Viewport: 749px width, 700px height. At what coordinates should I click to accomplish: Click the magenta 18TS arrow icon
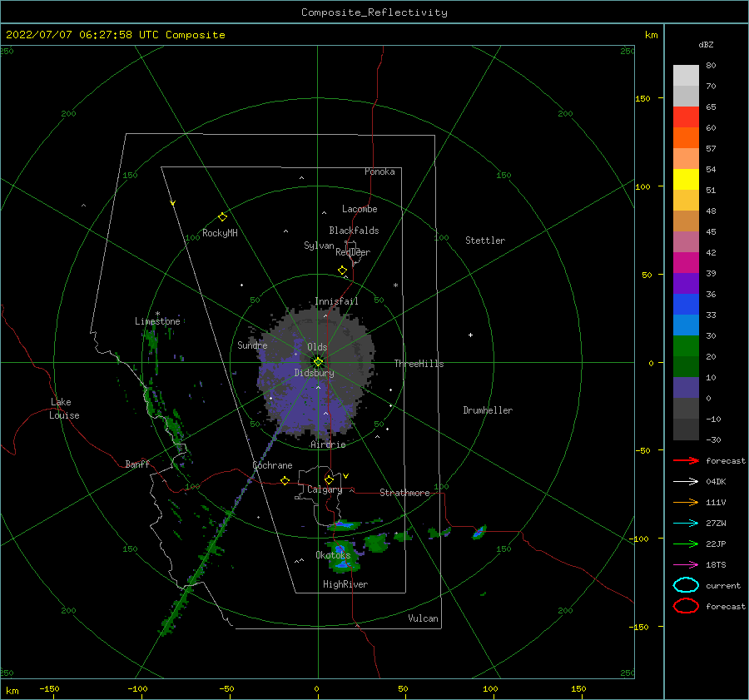pyautogui.click(x=686, y=565)
